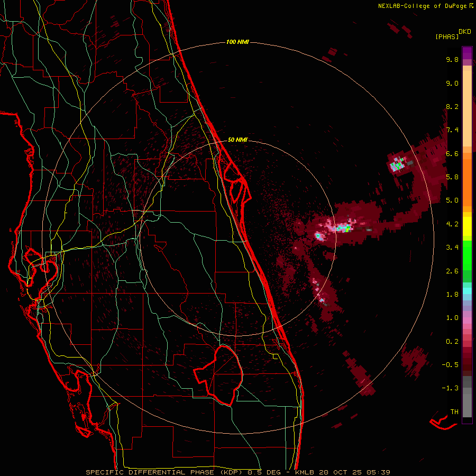The width and height of the screenshot is (476, 476).
Task: Click the [PHAS] units label
Action: (x=447, y=36)
